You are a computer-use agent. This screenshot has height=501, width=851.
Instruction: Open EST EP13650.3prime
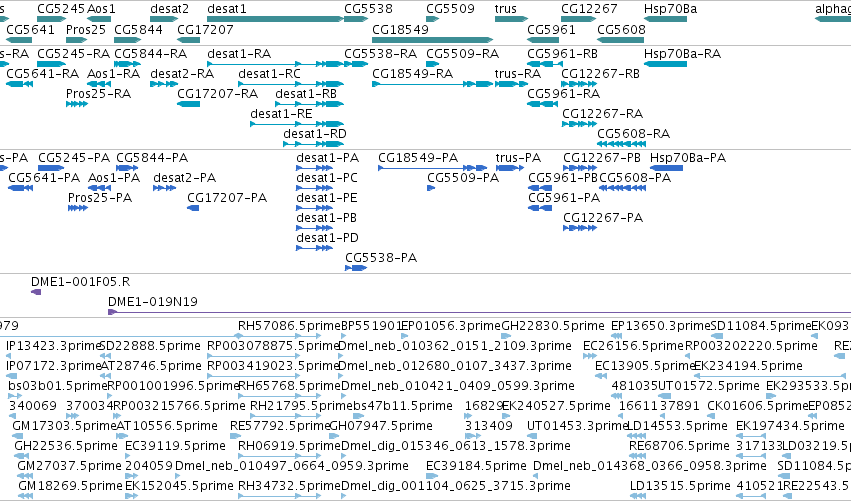click(x=661, y=326)
